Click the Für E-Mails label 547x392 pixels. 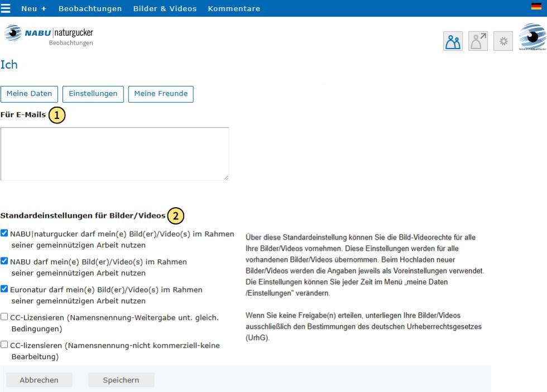coord(23,114)
